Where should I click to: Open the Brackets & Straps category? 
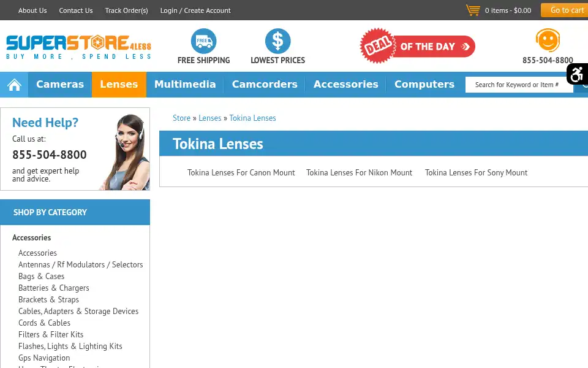[x=49, y=300]
